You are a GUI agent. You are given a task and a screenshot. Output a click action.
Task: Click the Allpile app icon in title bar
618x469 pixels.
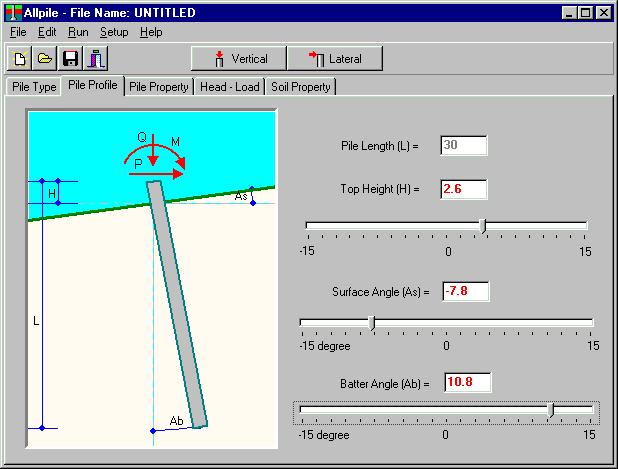pyautogui.click(x=12, y=13)
